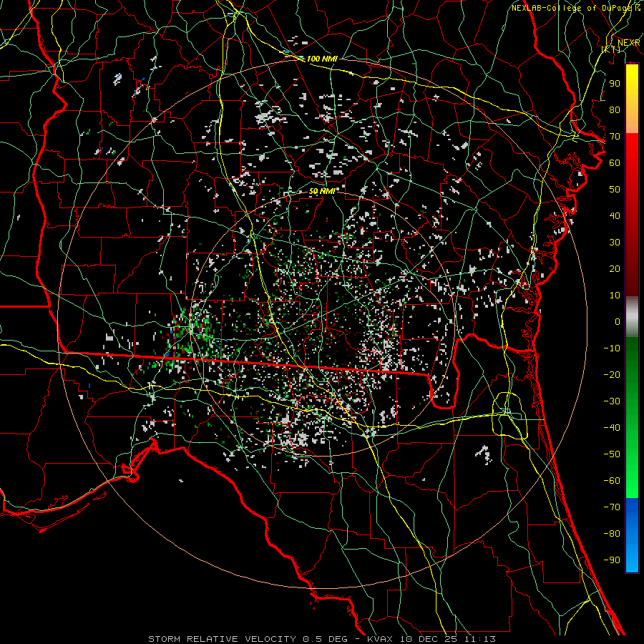Click the -50 value on the velocity scale
Image resolution: width=644 pixels, height=644 pixels.
612,454
